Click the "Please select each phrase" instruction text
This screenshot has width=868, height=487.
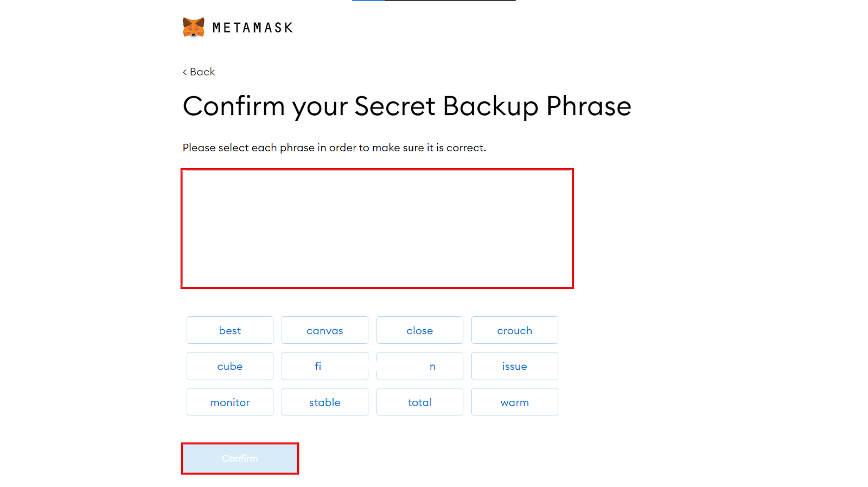[x=334, y=148]
